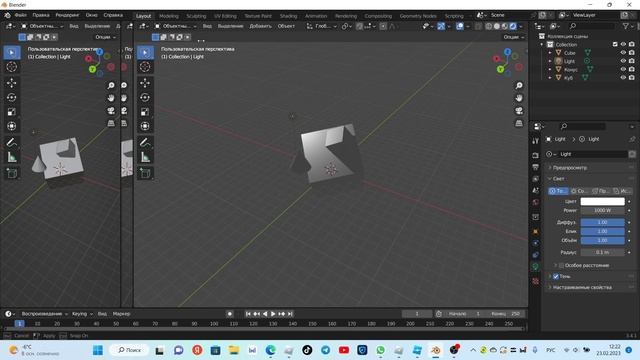Image resolution: width=640 pixels, height=360 pixels.
Task: Select the Прожектор (Пр...) light type
Action: click(x=601, y=191)
